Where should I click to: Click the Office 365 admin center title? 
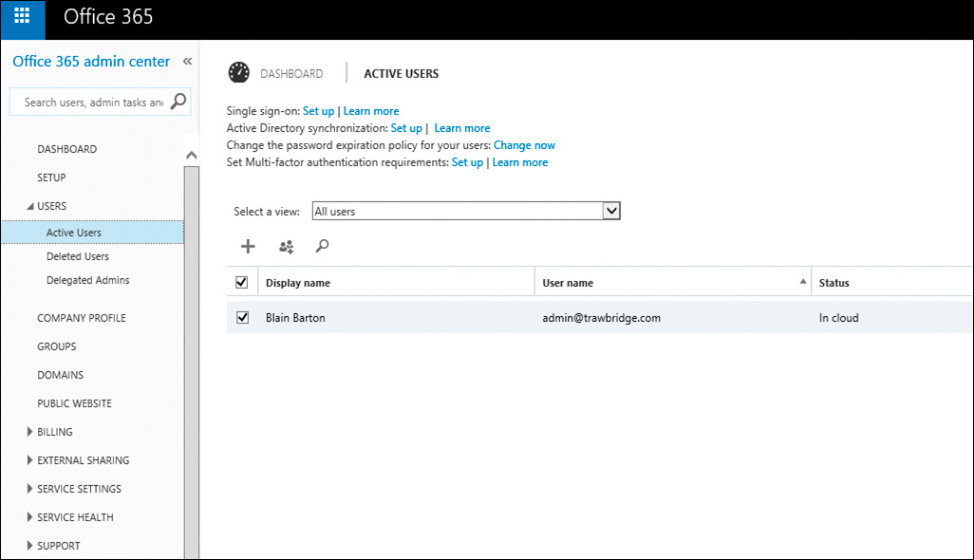(x=91, y=61)
